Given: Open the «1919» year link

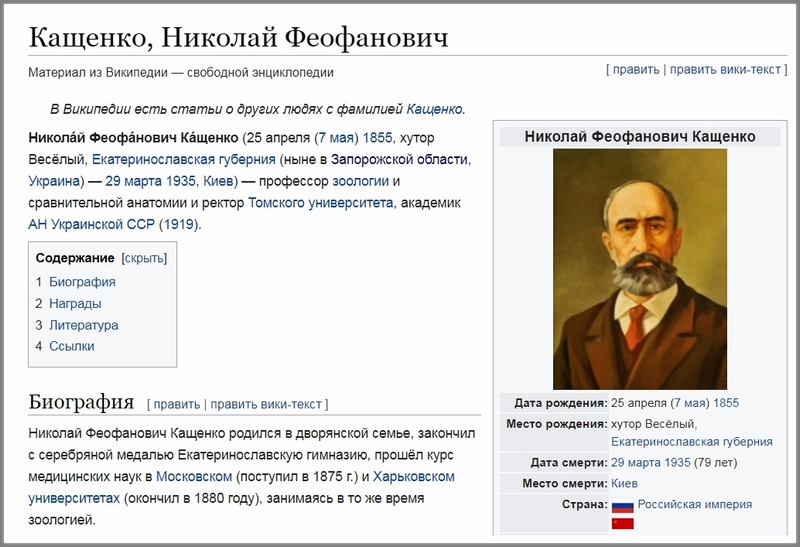Looking at the screenshot, I should [x=178, y=225].
